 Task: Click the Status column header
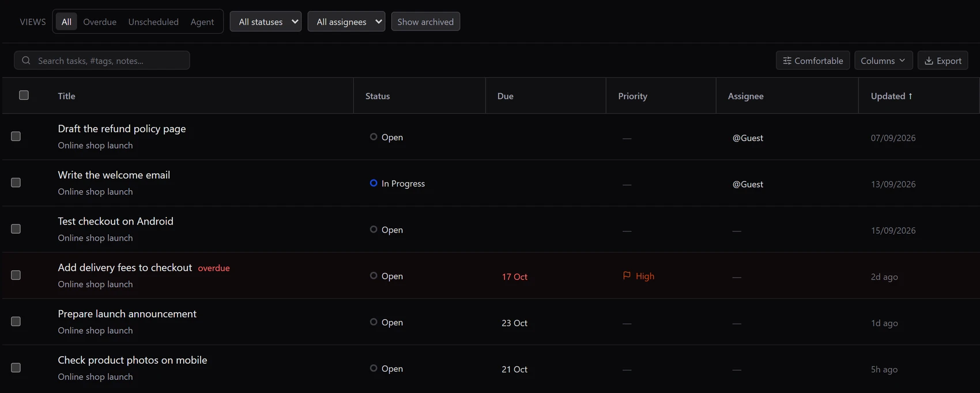(x=378, y=96)
